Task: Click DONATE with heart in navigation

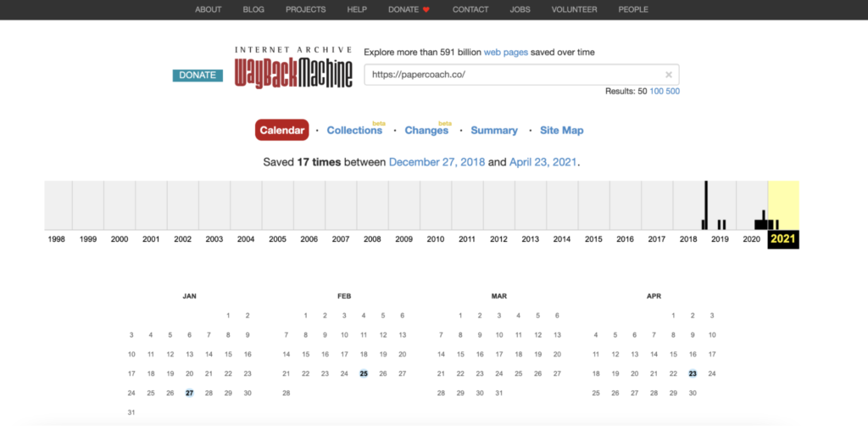Action: point(409,9)
